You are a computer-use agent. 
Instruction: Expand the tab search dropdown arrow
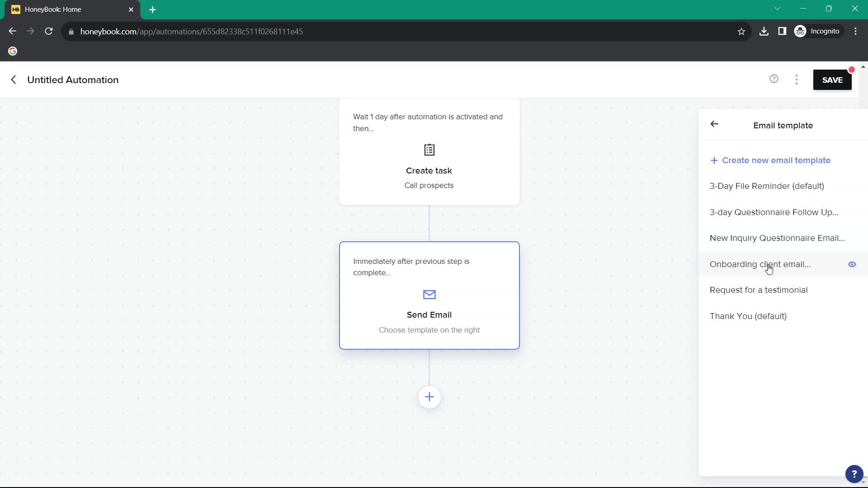tap(777, 9)
